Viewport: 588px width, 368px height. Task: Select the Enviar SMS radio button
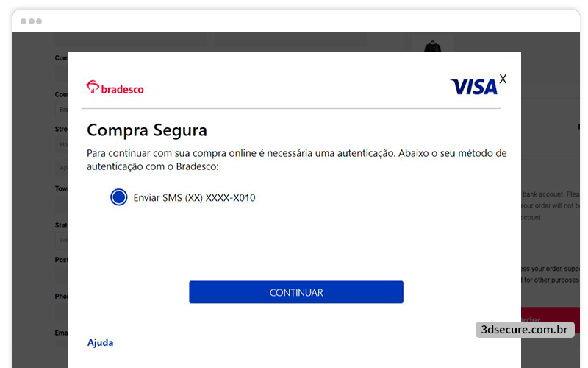pos(119,197)
